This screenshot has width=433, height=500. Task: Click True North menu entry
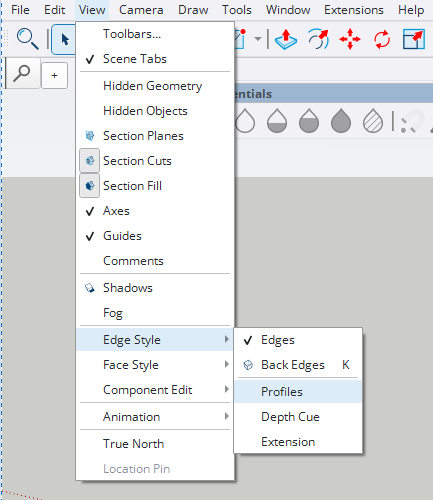[155, 444]
